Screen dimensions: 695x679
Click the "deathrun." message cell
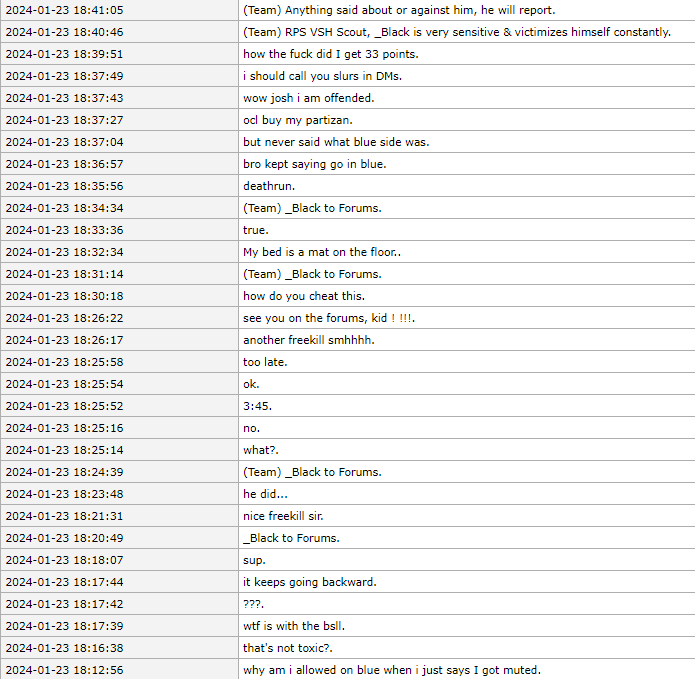[270, 186]
